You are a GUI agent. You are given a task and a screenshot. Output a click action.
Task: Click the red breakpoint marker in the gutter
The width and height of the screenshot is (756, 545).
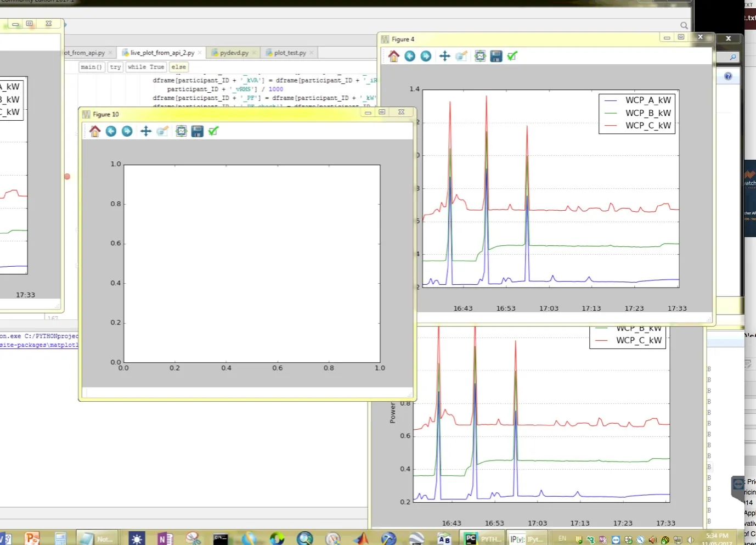click(67, 177)
